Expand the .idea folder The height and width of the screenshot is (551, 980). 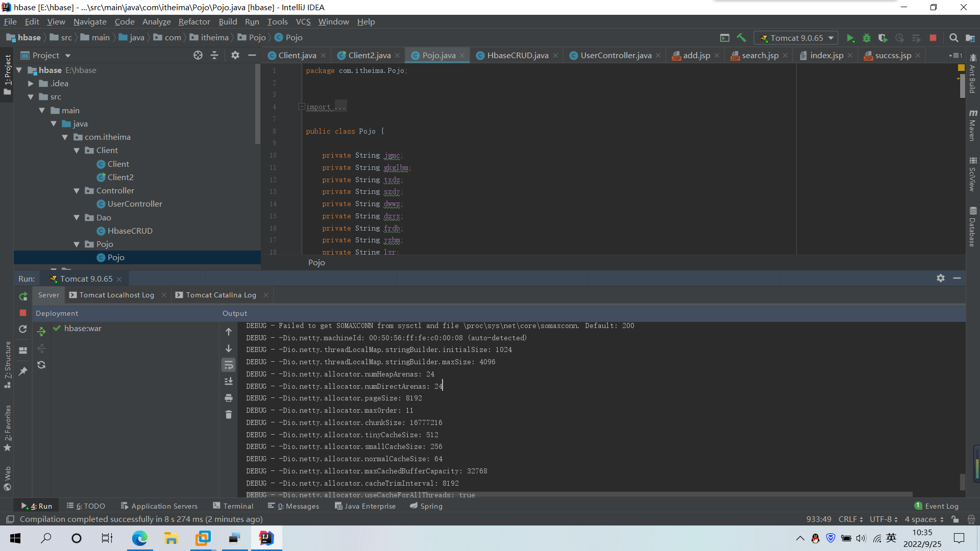31,84
